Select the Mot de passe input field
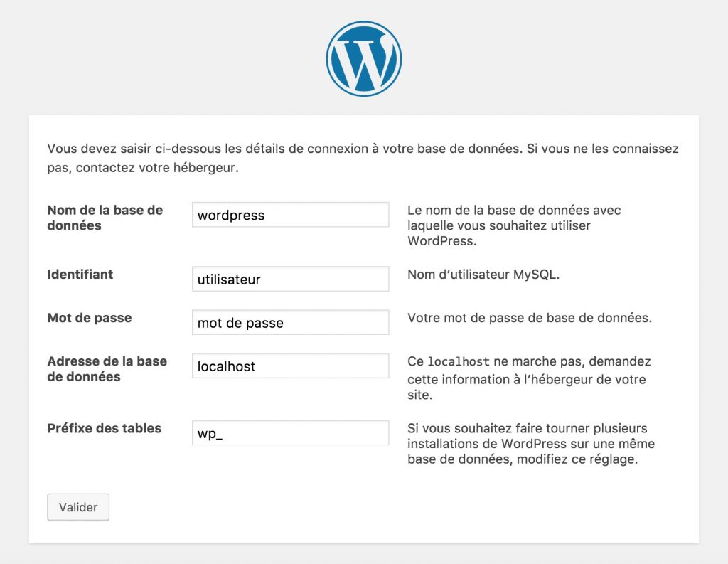 (291, 322)
